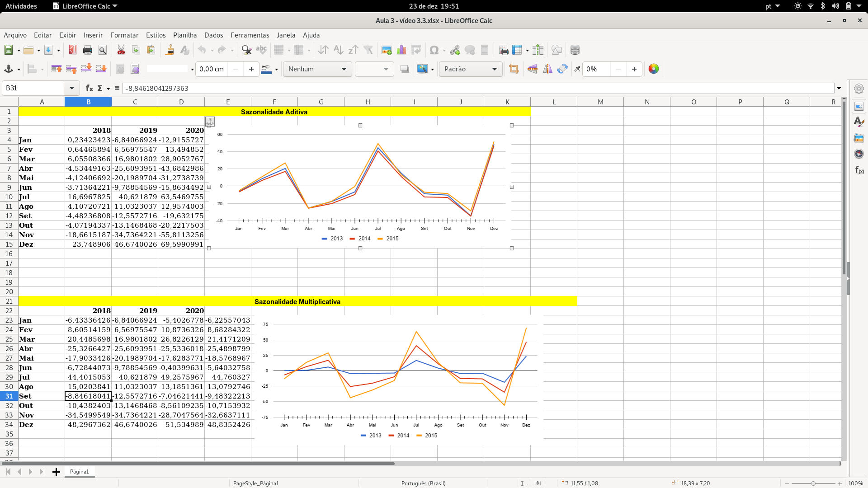Screen dimensions: 868x488
Task: Click the Copy icon
Action: point(136,50)
